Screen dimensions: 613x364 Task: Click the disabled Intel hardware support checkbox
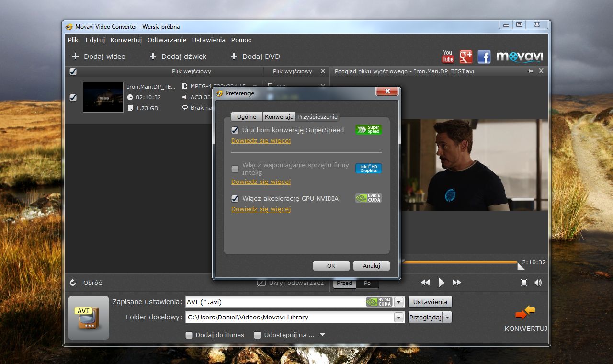click(x=235, y=169)
